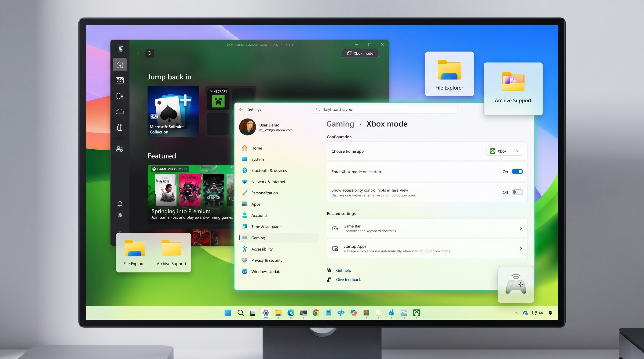Click the OneDrive cloud tray icon
The image size is (644, 359).
coord(525,313)
